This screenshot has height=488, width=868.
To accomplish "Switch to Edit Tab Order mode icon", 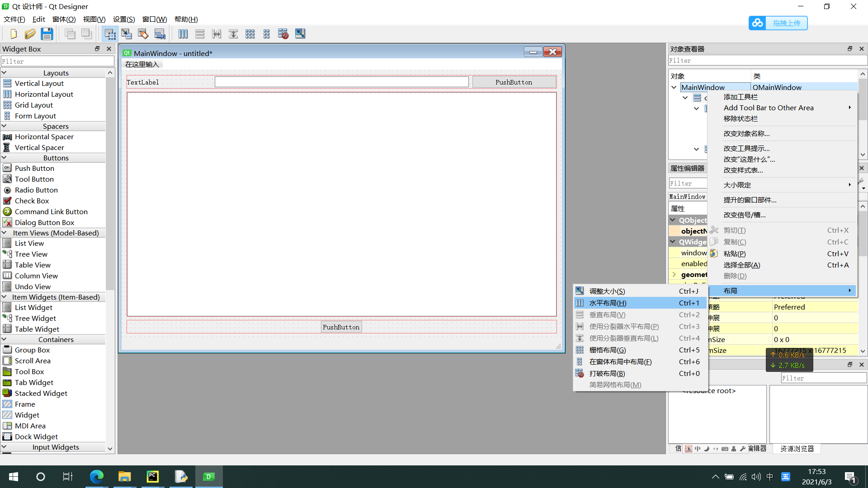I will point(160,34).
